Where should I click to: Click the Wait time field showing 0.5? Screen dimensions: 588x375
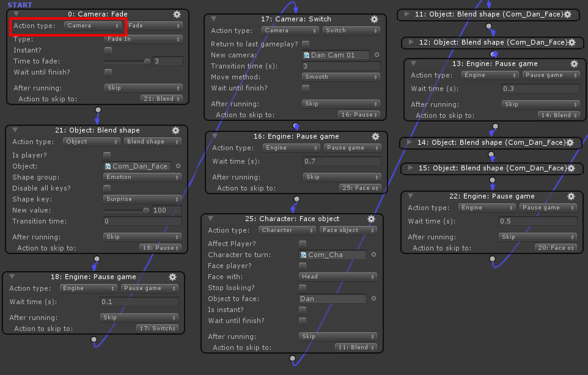(538, 222)
